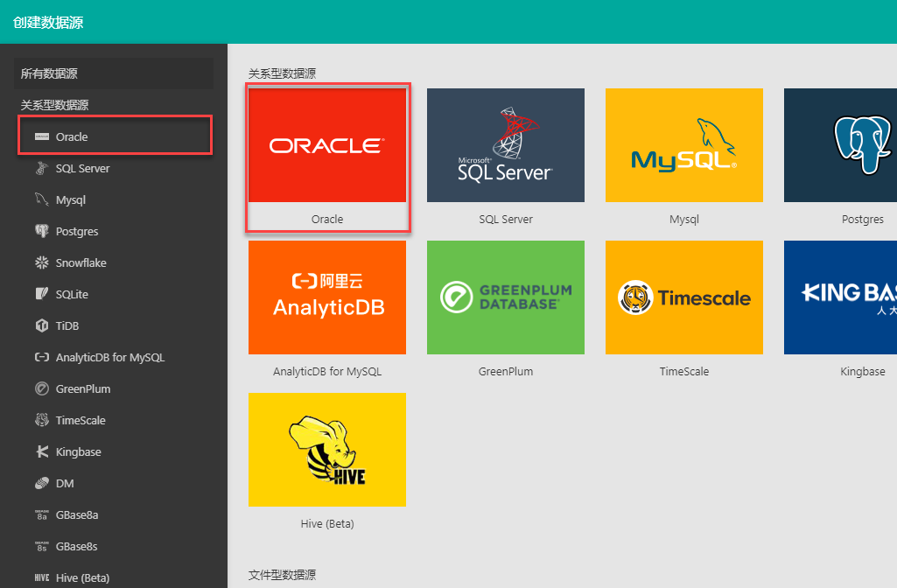This screenshot has width=897, height=588.
Task: Click the Postgres elephant sidebar icon
Action: [42, 231]
